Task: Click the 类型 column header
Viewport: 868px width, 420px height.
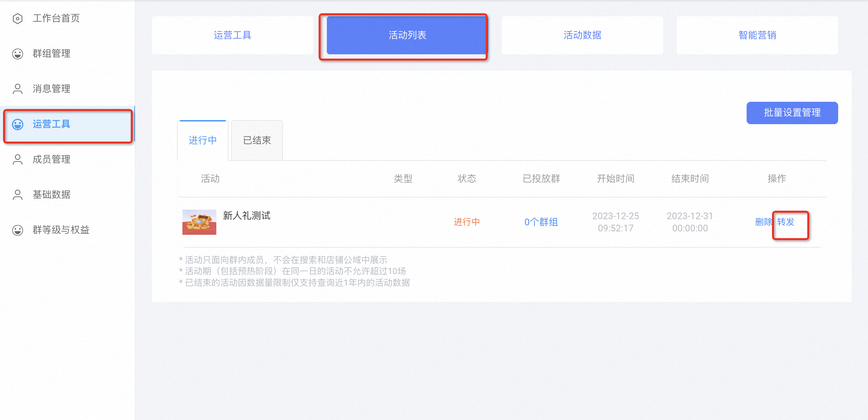Action: (x=403, y=178)
